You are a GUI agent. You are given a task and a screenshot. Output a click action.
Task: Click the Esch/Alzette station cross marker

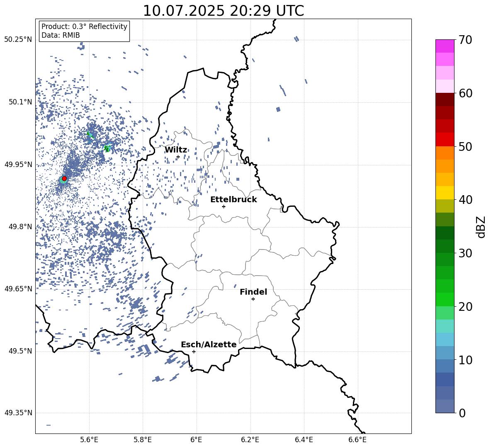tap(194, 351)
